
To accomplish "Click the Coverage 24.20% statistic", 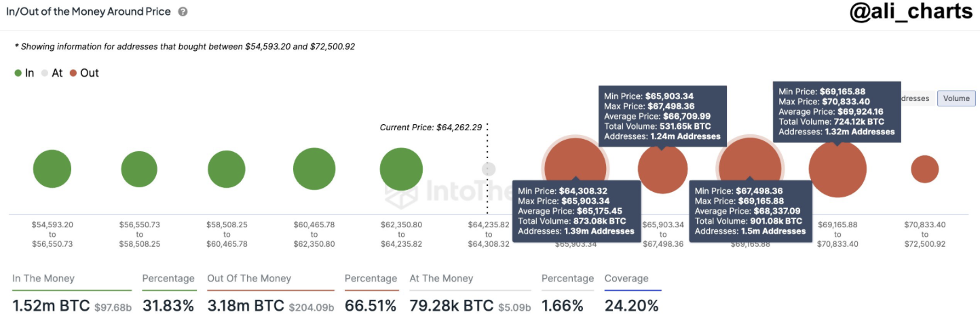I will (x=631, y=305).
